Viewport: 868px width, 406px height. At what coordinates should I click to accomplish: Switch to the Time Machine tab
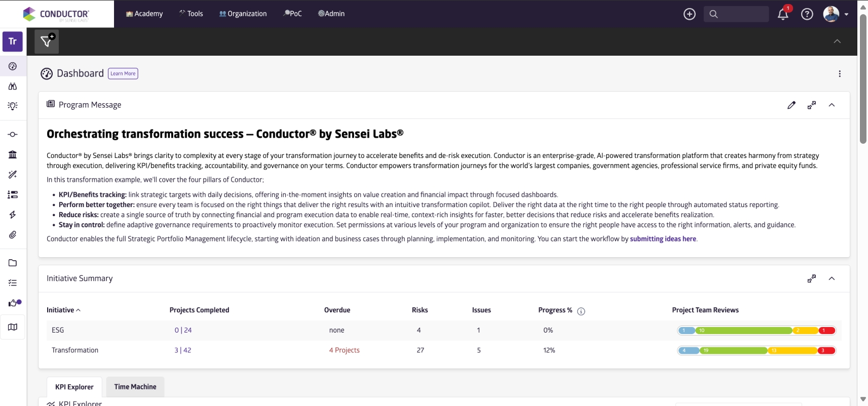135,387
